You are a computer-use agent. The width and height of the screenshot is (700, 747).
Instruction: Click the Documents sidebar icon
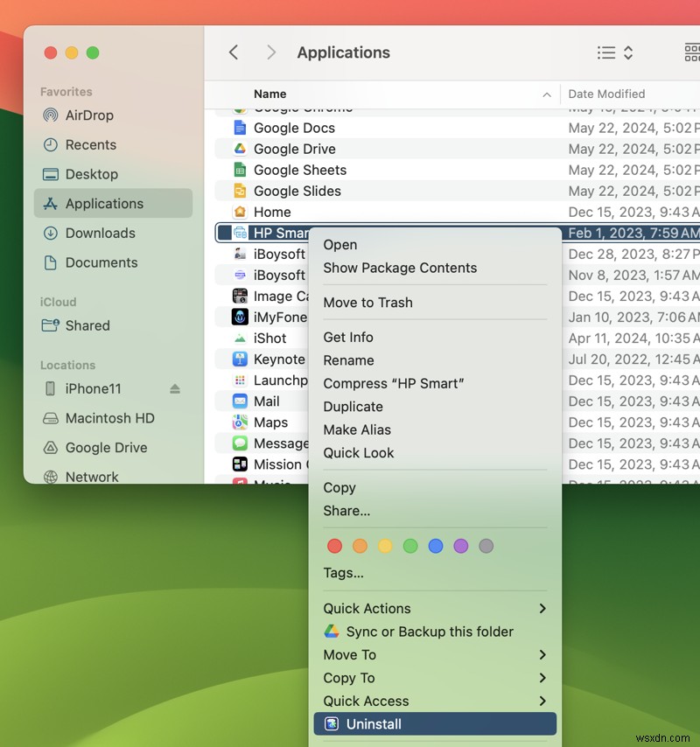pyautogui.click(x=51, y=262)
